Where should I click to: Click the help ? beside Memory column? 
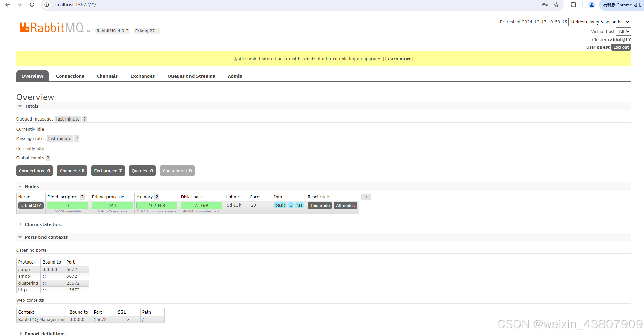pyautogui.click(x=156, y=197)
